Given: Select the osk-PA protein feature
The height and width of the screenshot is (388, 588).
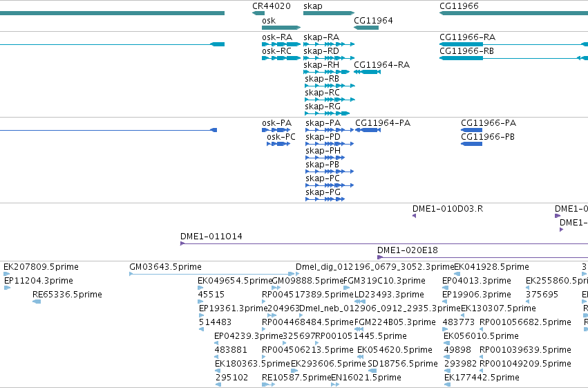Looking at the screenshot, I should [276, 130].
